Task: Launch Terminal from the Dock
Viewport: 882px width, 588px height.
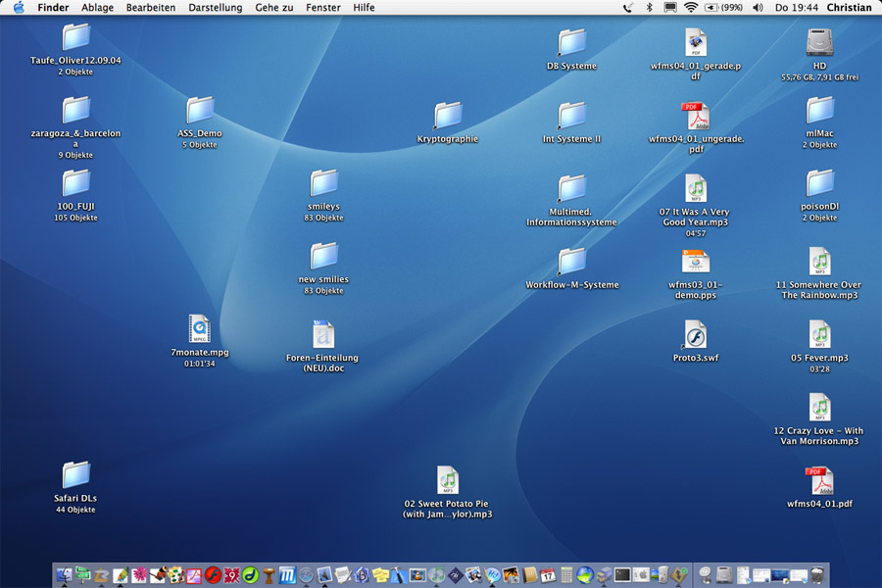Action: [621, 574]
